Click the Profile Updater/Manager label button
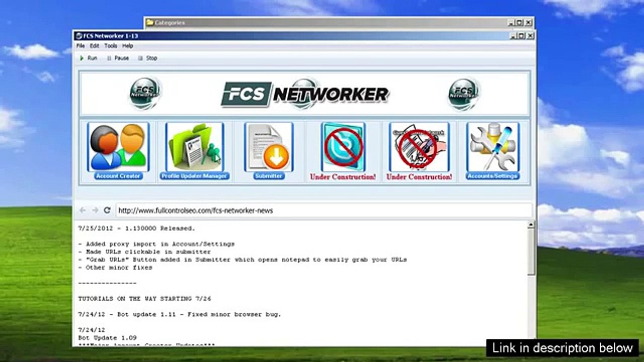This screenshot has width=644, height=362. 195,176
